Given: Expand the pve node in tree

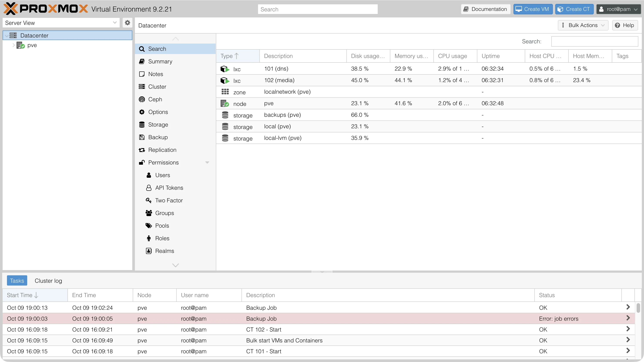Looking at the screenshot, I should [13, 45].
